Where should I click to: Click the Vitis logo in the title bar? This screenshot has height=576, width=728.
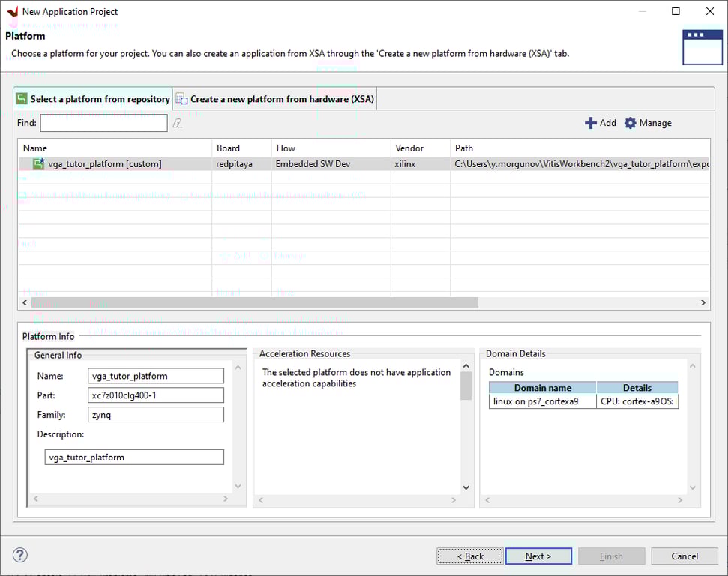[12, 11]
